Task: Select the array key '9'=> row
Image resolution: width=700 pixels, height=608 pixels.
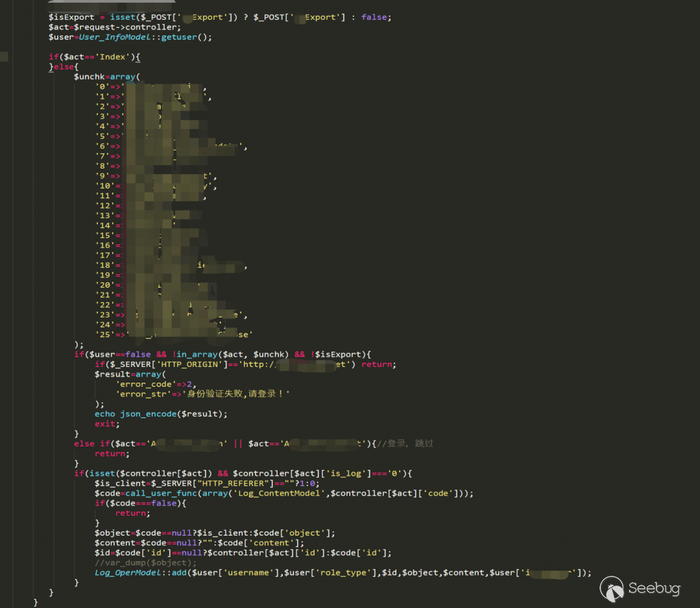Action: click(x=156, y=176)
